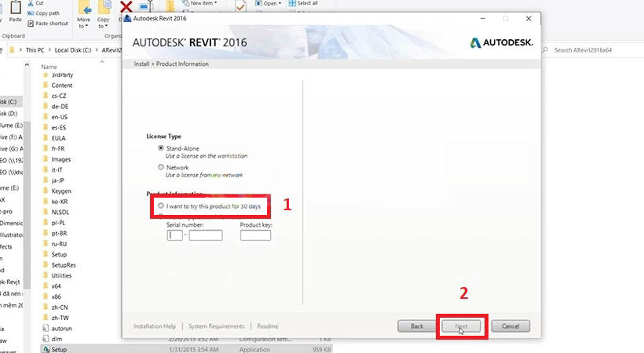Select the Setup application file row
This screenshot has height=353, width=644.
pyautogui.click(x=186, y=350)
